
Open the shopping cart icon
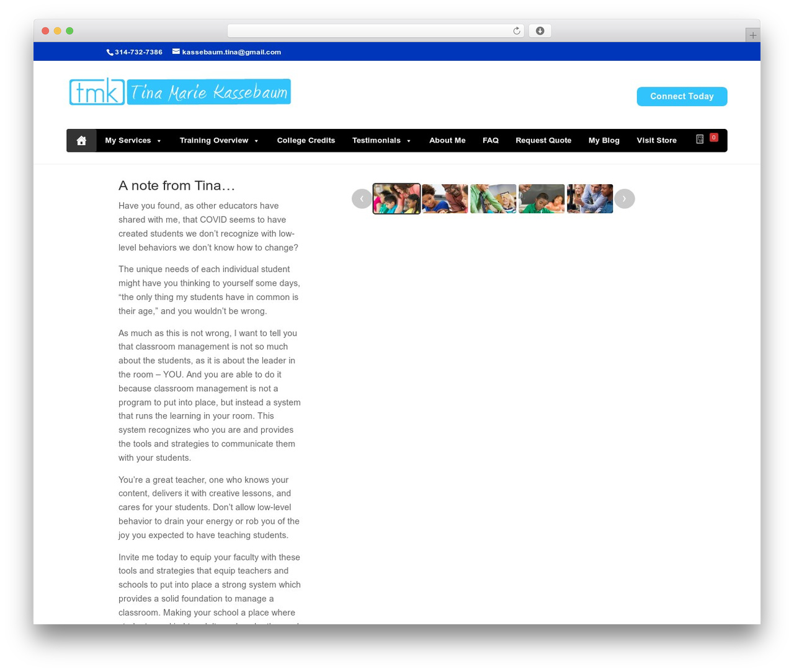[700, 139]
